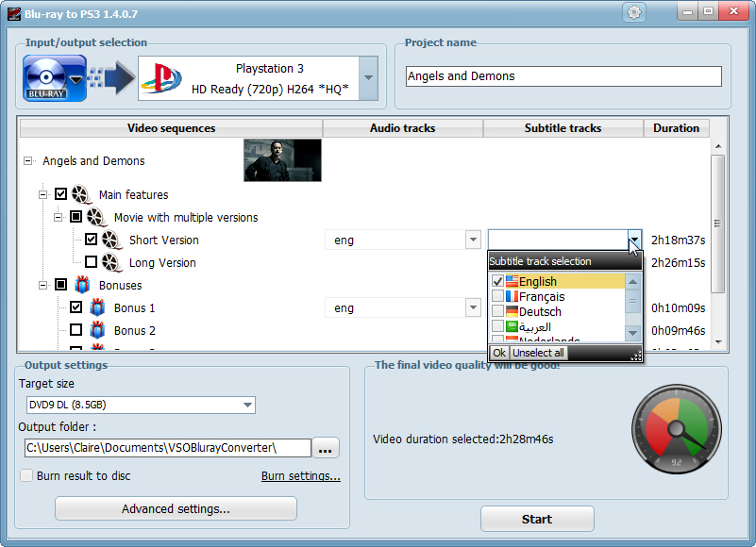Open Advanced settings

click(x=176, y=508)
